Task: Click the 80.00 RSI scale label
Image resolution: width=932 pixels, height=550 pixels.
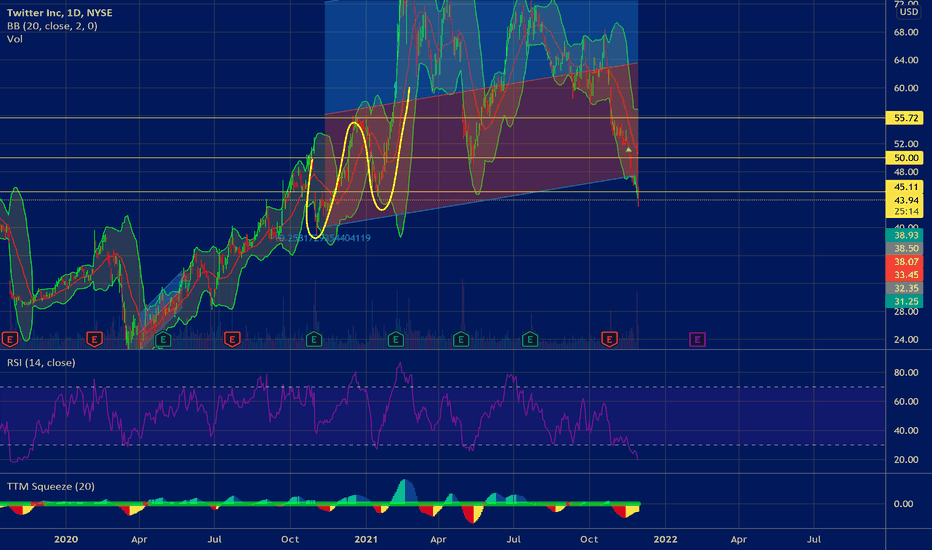Action: pyautogui.click(x=906, y=372)
